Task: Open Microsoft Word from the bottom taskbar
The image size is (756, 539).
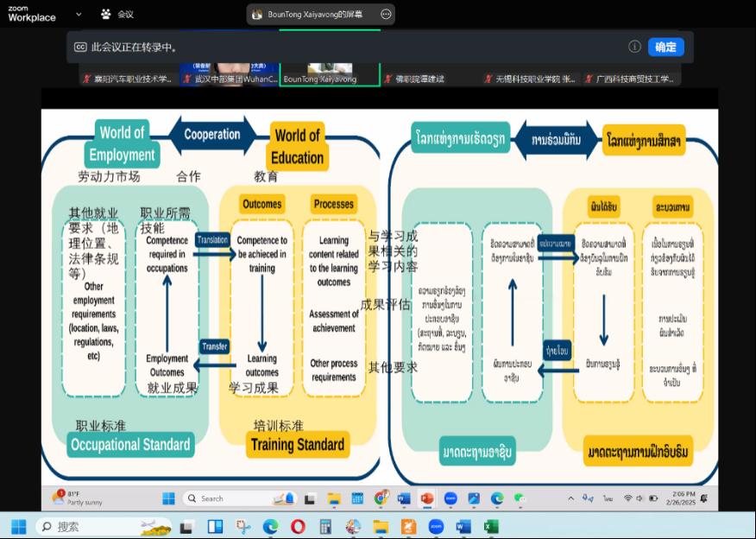Action: 463,525
